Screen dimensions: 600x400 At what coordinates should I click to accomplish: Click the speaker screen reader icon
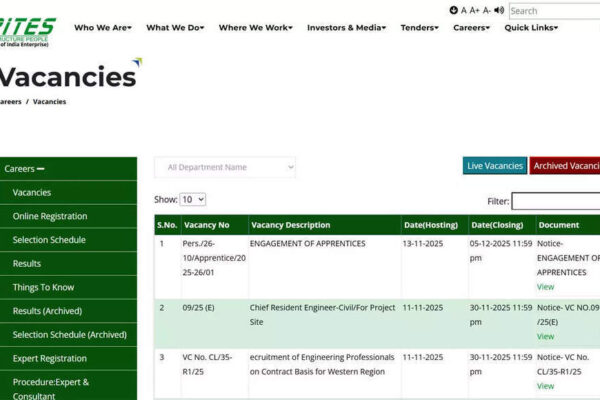click(499, 10)
